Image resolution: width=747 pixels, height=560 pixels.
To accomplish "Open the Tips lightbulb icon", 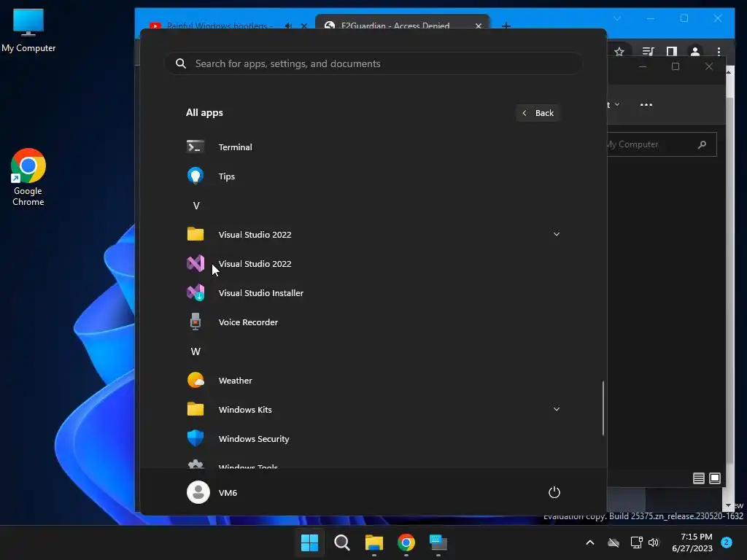I will (196, 176).
